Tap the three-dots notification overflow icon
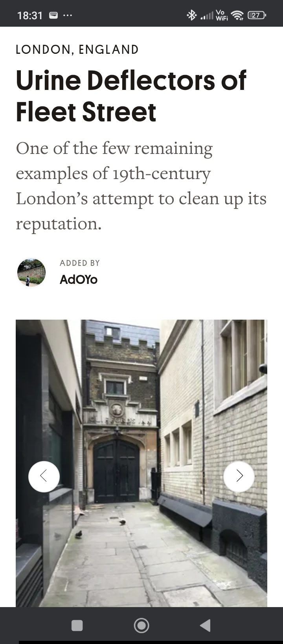Image resolution: width=283 pixels, height=644 pixels. (x=68, y=16)
